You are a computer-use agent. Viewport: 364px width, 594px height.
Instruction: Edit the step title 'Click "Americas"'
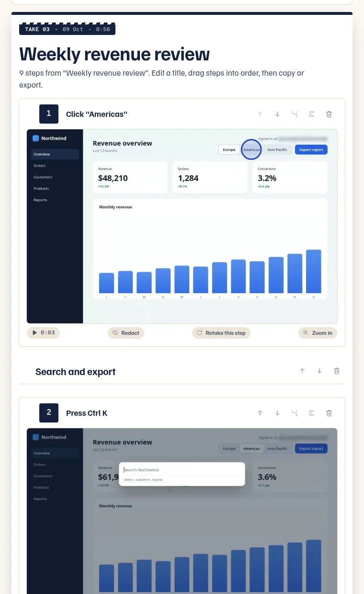click(97, 114)
